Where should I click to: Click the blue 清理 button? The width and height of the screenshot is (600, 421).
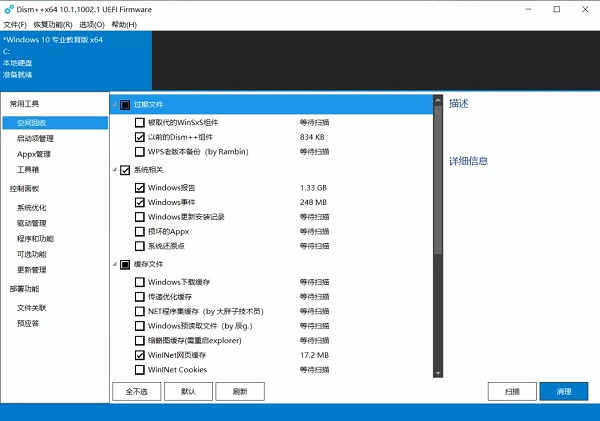click(564, 391)
